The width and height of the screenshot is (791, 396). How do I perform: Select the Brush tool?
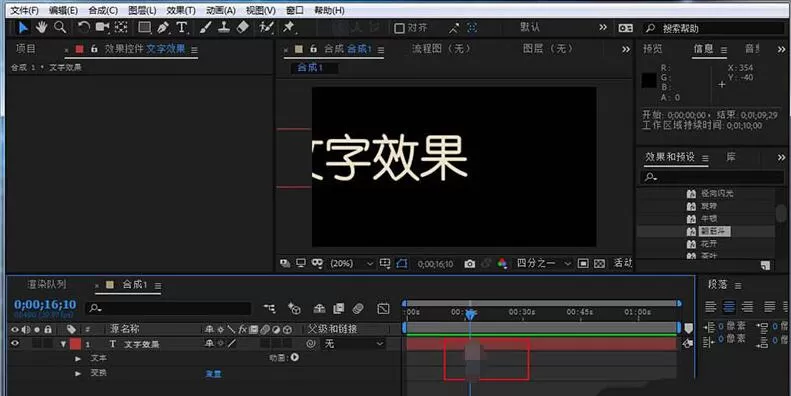pos(205,27)
